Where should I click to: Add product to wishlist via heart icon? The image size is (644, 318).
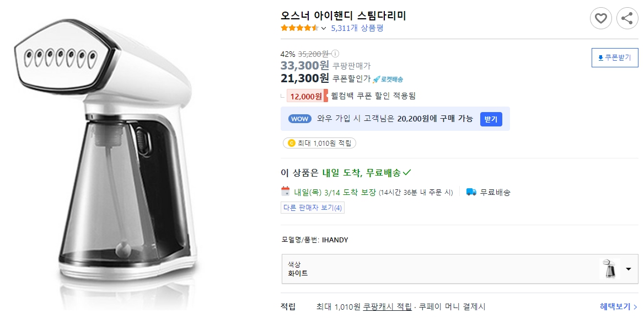pyautogui.click(x=600, y=18)
